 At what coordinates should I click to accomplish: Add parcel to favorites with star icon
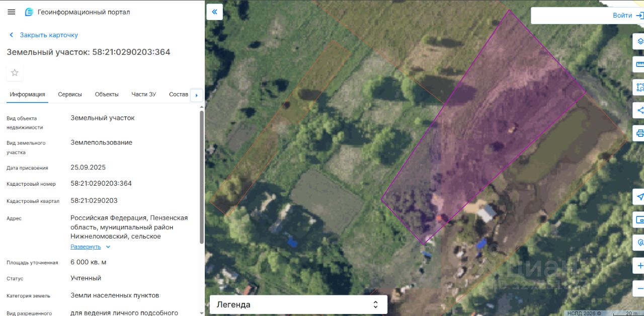point(15,72)
